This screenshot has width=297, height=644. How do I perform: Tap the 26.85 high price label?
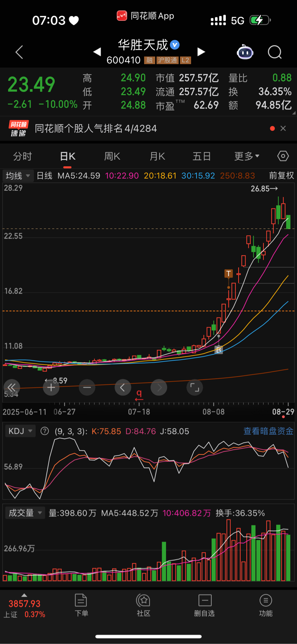264,189
